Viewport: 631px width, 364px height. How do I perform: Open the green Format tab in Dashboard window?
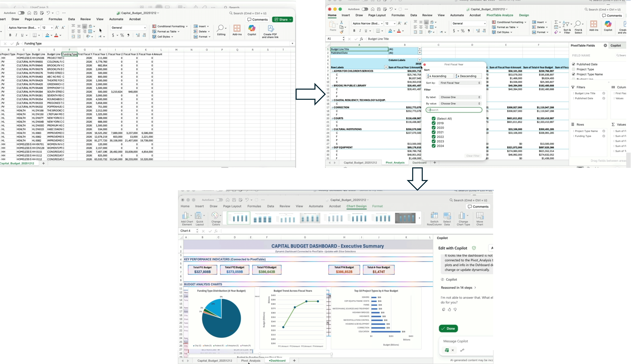(377, 206)
